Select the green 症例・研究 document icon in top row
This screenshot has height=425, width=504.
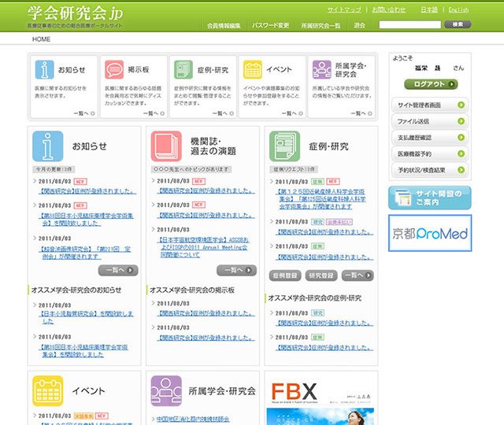[x=183, y=69]
